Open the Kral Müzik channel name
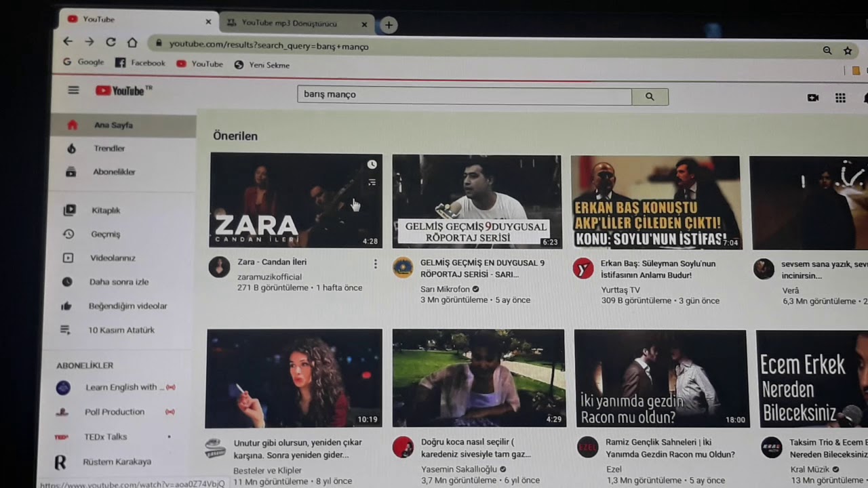868x488 pixels. tap(810, 469)
